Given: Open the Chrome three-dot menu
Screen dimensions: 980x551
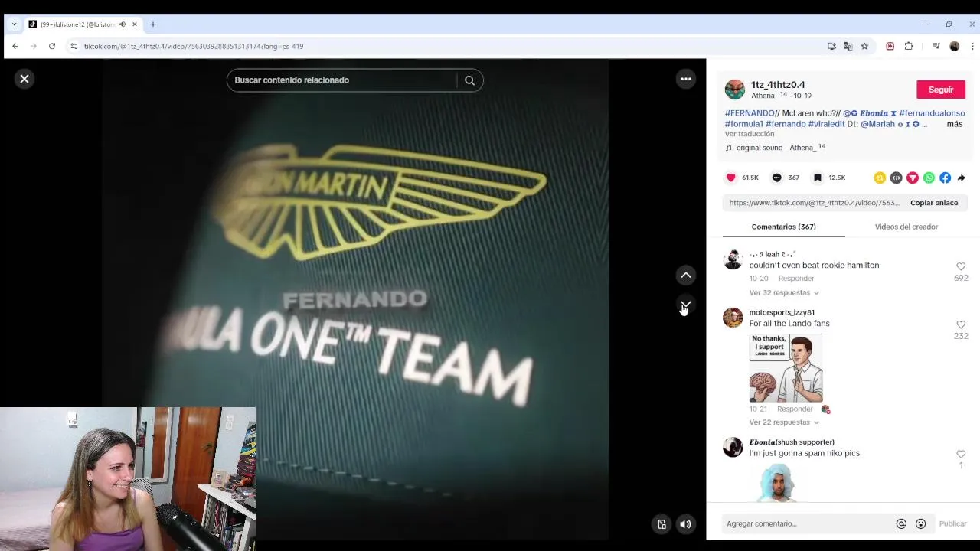Looking at the screenshot, I should [972, 46].
